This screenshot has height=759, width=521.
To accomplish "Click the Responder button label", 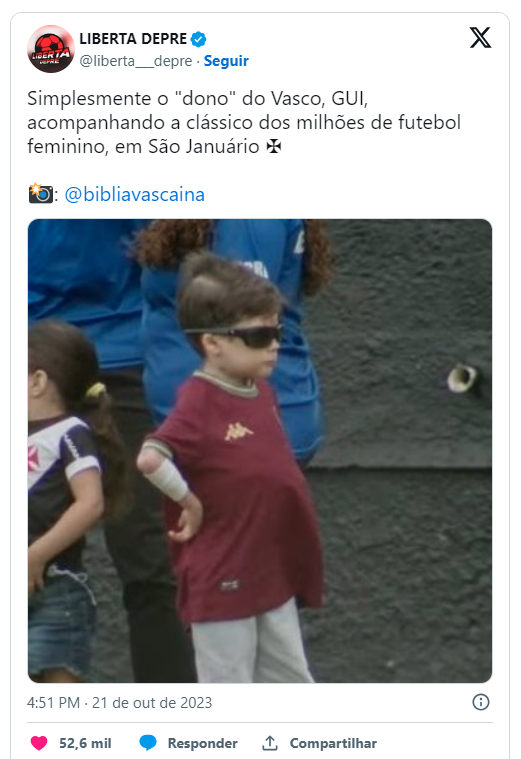I will tap(202, 743).
